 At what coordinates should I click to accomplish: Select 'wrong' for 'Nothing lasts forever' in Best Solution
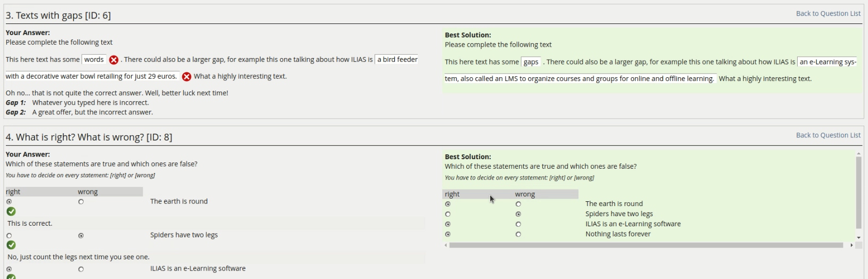[518, 234]
